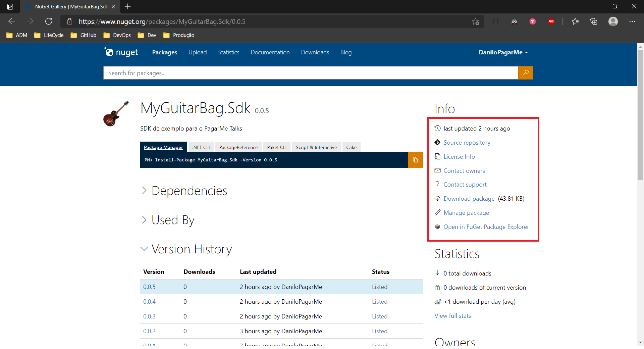Open the Downloads navigation menu
The width and height of the screenshot is (644, 349).
pos(315,52)
